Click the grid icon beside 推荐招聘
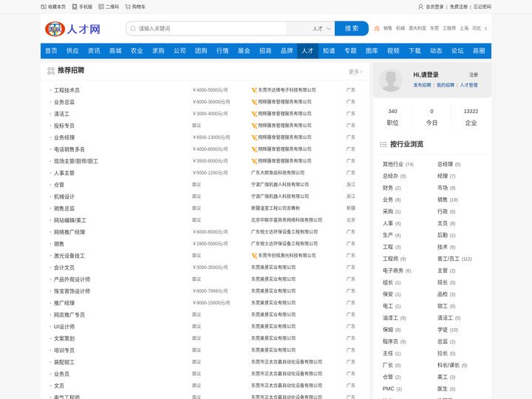 [x=51, y=71]
